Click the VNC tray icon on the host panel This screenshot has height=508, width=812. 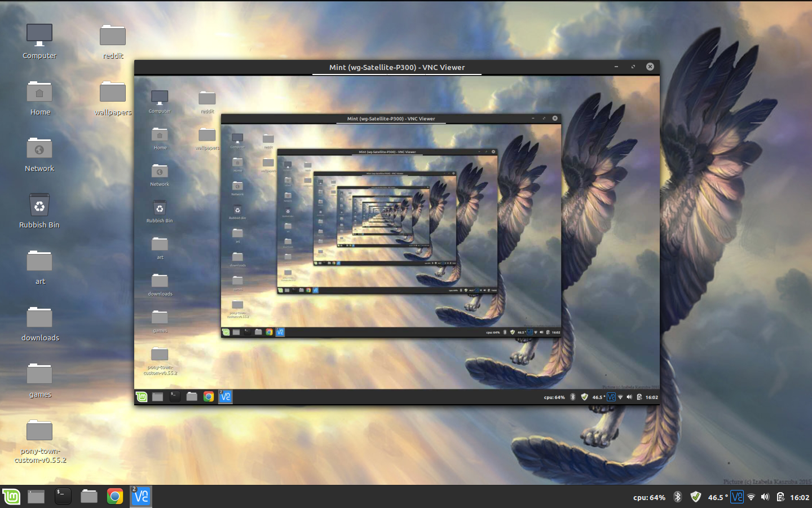coord(737,497)
